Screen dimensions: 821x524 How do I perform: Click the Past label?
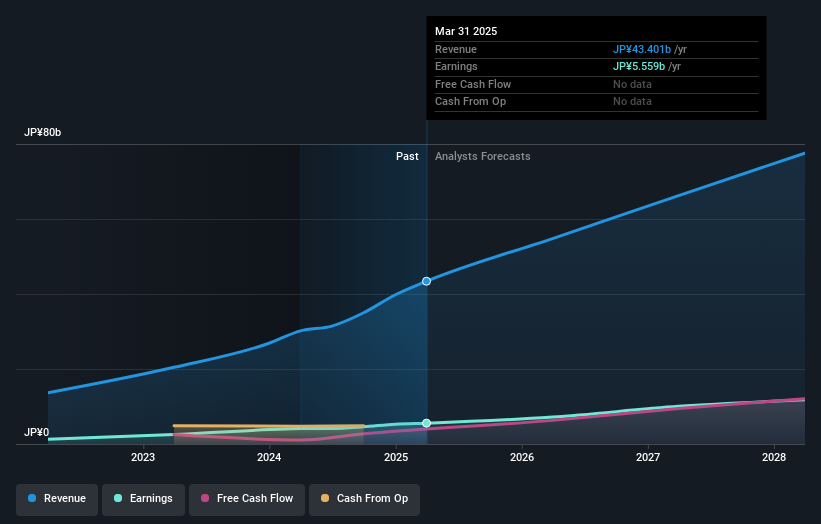pos(407,157)
